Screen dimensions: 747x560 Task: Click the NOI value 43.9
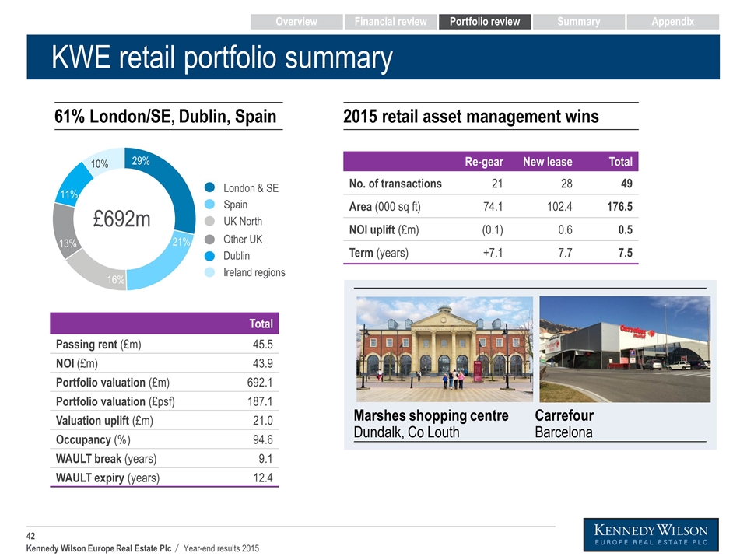click(262, 363)
